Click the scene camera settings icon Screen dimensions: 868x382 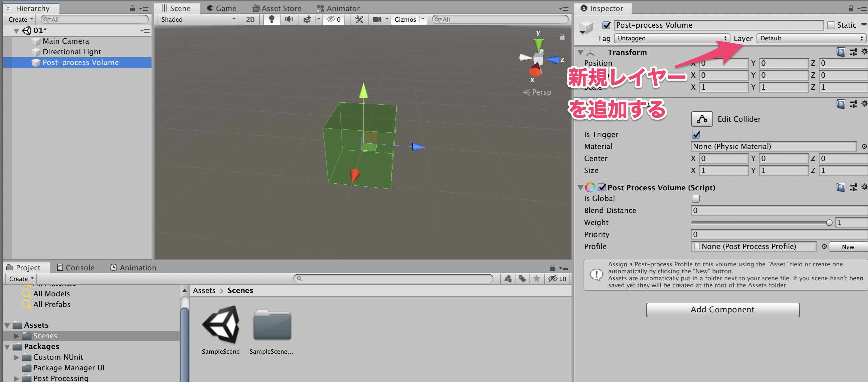tap(377, 19)
